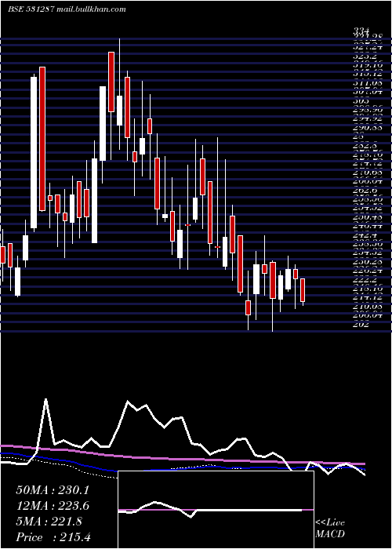
Task: Click the 334 top price axis label
Action: pos(361,33)
